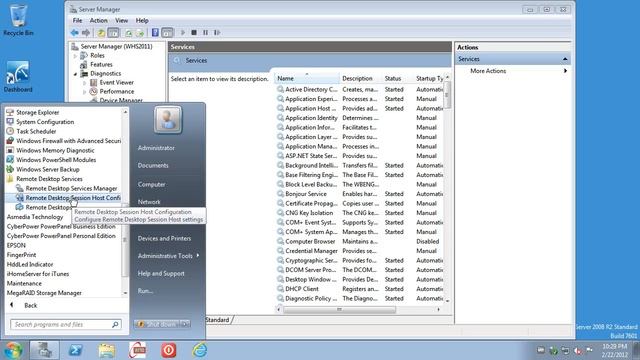The height and width of the screenshot is (360, 640).
Task: Open PowerShell from the taskbar
Action: [x=75, y=350]
